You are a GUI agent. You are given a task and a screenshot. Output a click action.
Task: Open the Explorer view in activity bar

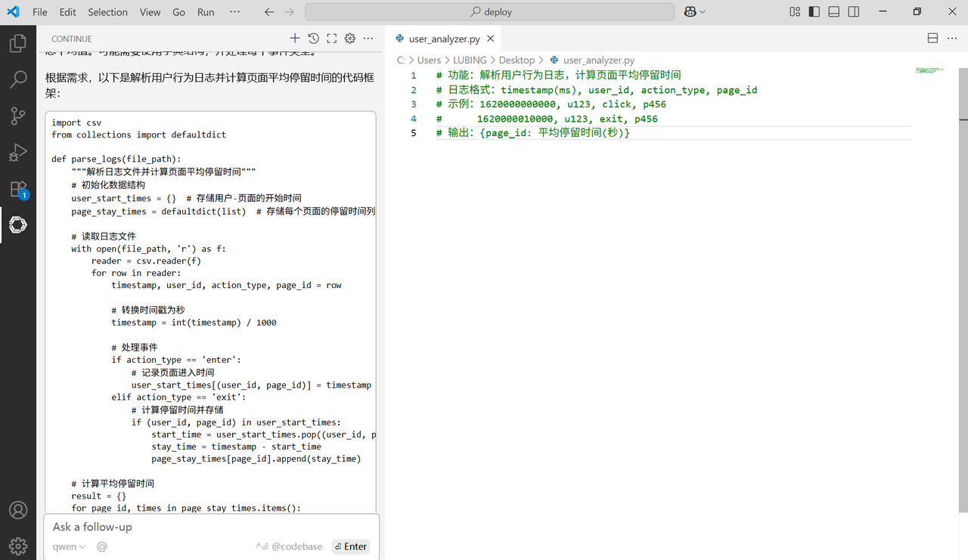coord(18,44)
